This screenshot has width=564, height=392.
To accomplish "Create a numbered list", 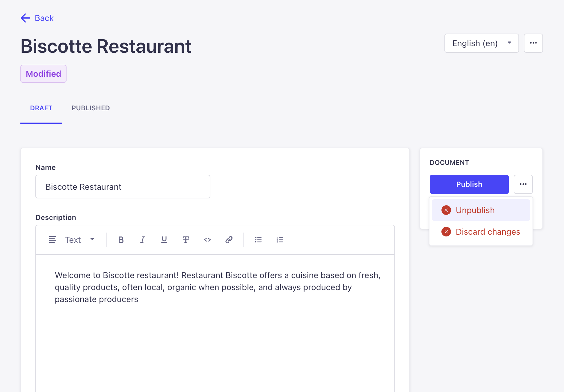I will [280, 240].
